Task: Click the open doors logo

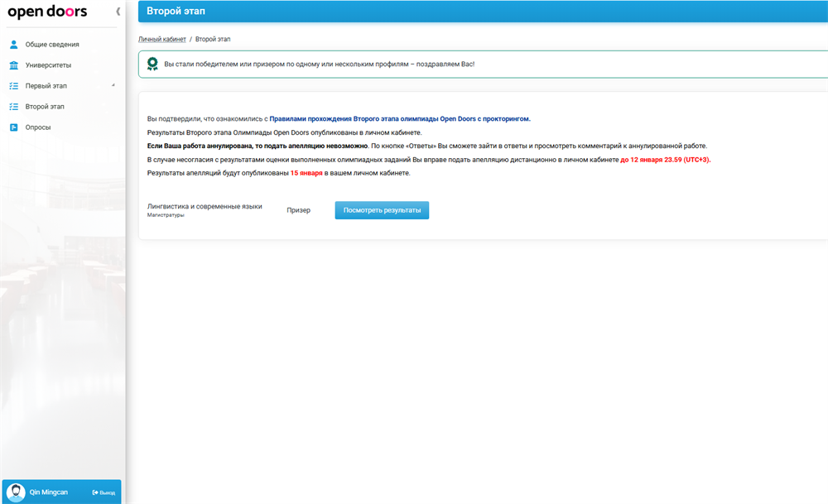Action: tap(47, 12)
